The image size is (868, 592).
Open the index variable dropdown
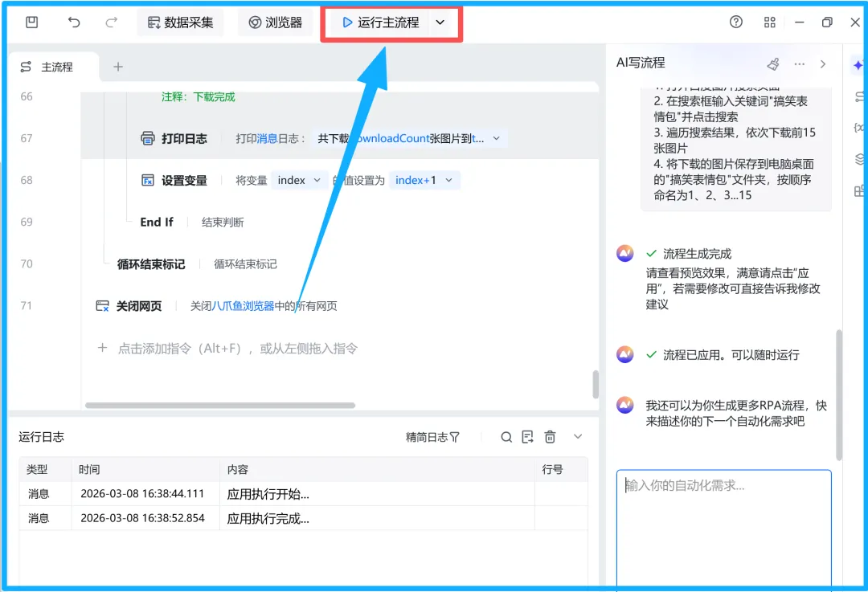tap(299, 181)
